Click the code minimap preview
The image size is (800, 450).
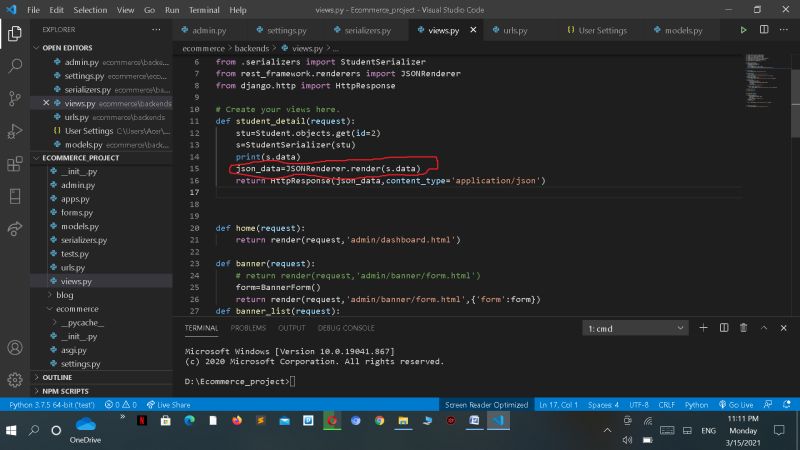[x=762, y=81]
